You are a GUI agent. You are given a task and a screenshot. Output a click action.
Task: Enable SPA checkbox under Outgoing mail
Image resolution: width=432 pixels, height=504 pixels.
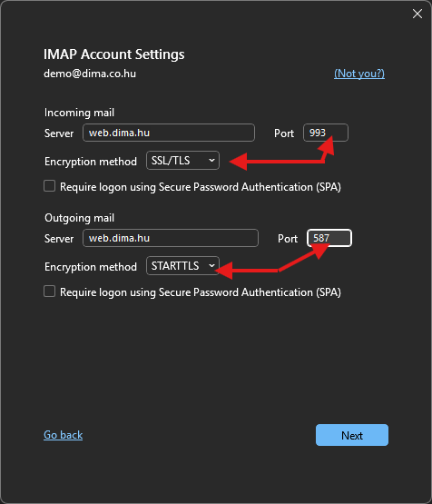[x=50, y=292]
